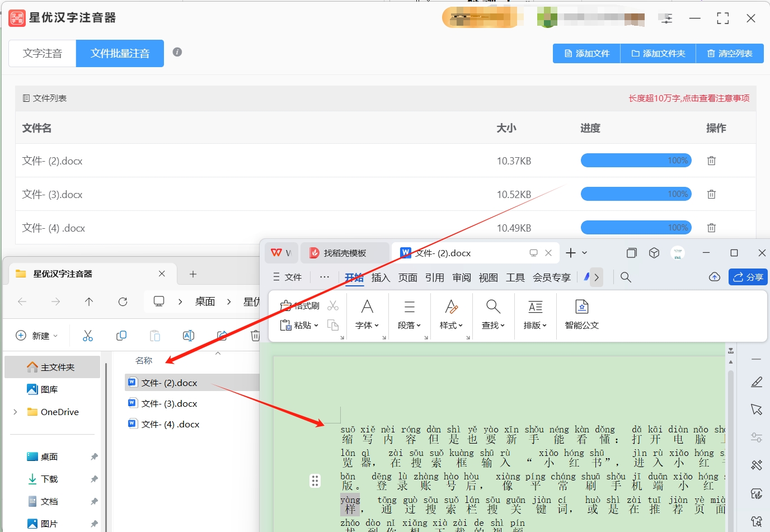This screenshot has height=532, width=770.
Task: Delete 文件- (2).docx row with trash icon
Action: point(711,161)
